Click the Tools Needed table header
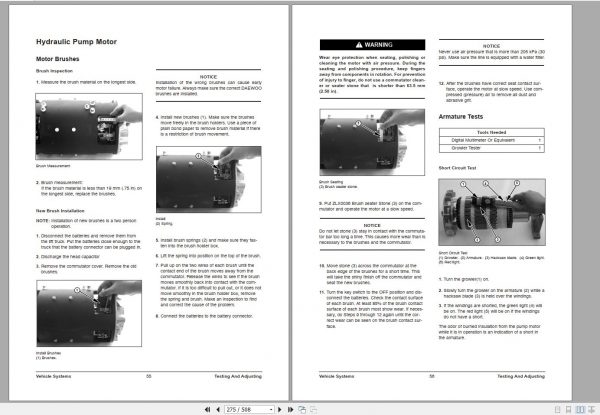Viewport: 600px width, 415px height. [x=492, y=132]
